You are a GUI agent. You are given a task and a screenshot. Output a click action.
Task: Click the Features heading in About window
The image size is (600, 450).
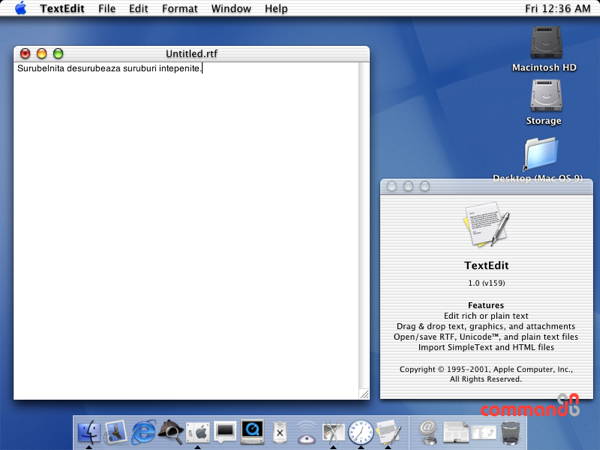[x=486, y=305]
